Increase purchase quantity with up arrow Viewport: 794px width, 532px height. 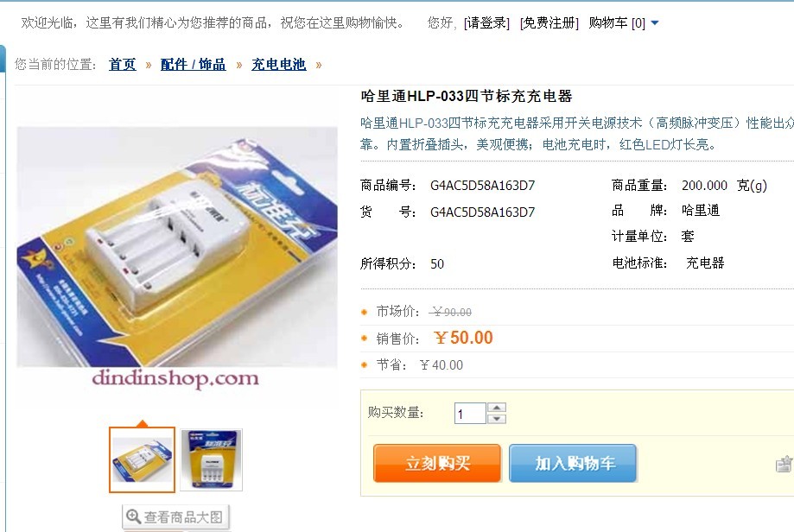click(497, 408)
